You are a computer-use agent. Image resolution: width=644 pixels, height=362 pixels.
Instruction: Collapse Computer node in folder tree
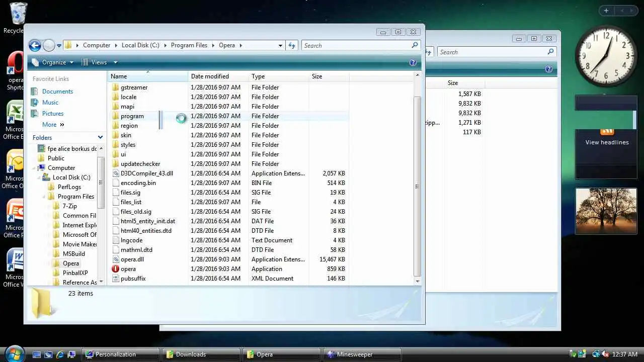click(x=34, y=168)
